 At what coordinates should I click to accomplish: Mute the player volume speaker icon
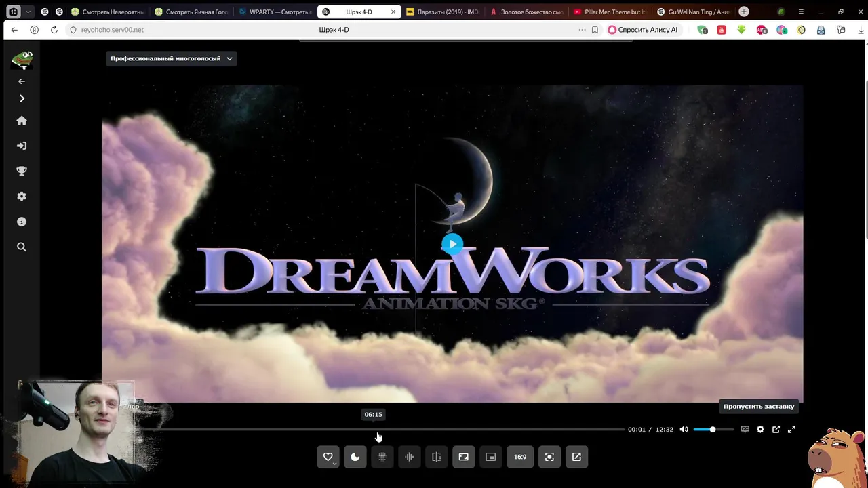coord(684,429)
